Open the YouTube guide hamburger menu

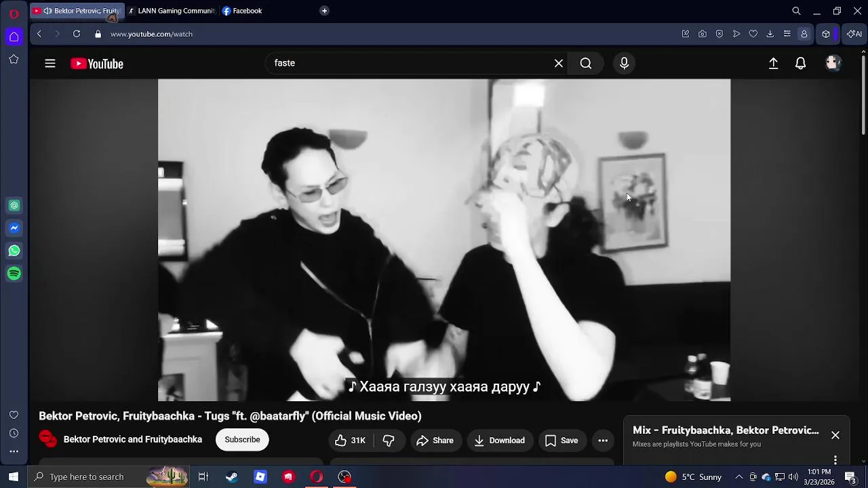pyautogui.click(x=50, y=64)
